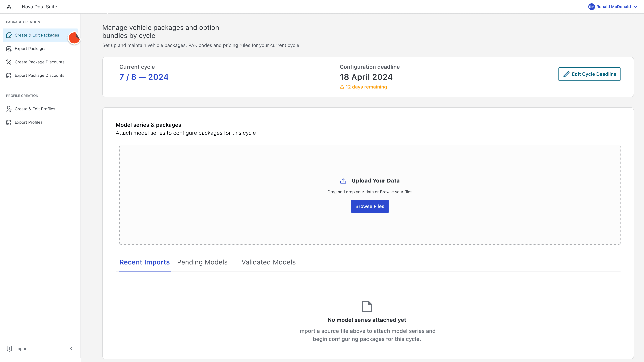This screenshot has width=644, height=362.
Task: Click the empty document icon
Action: [x=367, y=306]
